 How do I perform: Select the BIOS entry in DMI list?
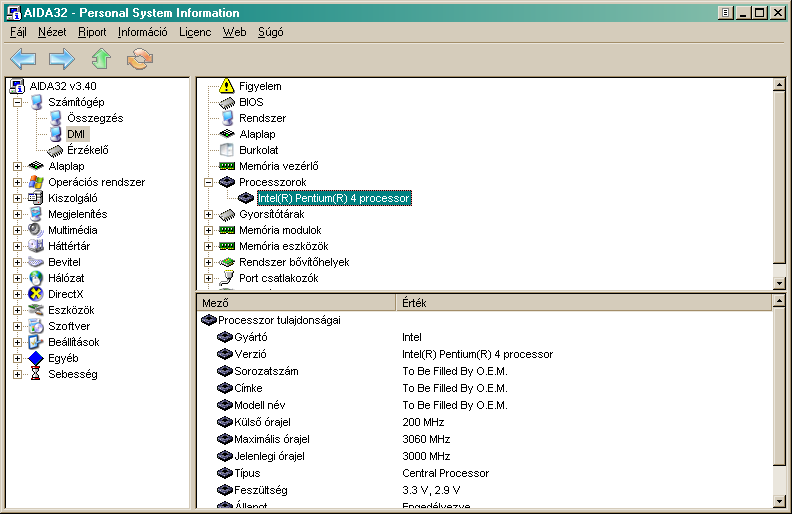[x=251, y=102]
